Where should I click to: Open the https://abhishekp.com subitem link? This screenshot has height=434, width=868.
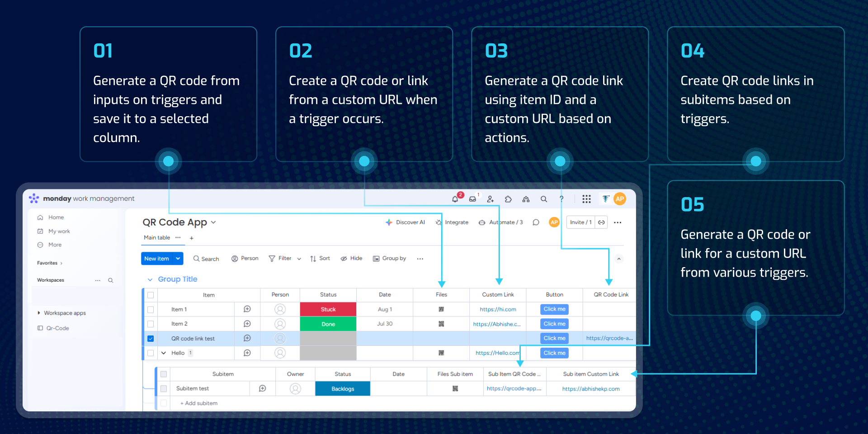point(591,389)
